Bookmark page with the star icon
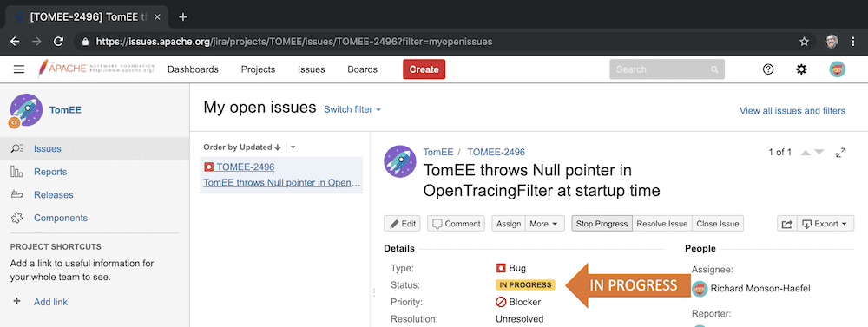868x327 pixels. 805,42
